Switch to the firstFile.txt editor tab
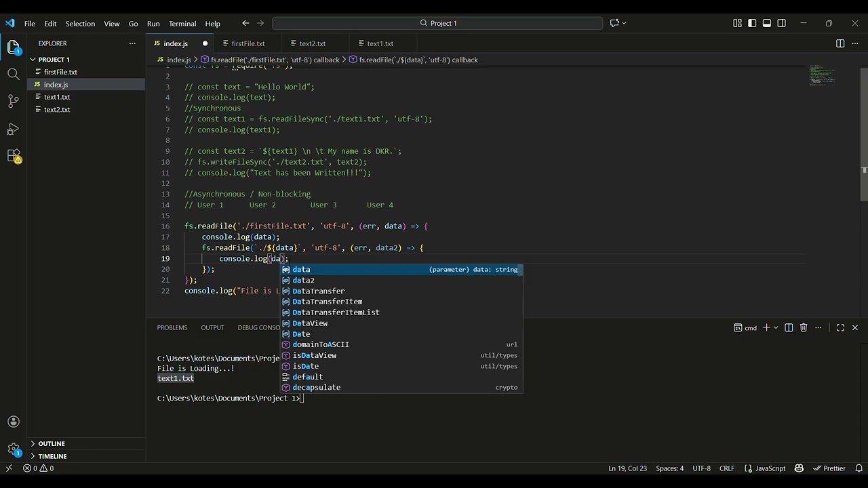 248,43
